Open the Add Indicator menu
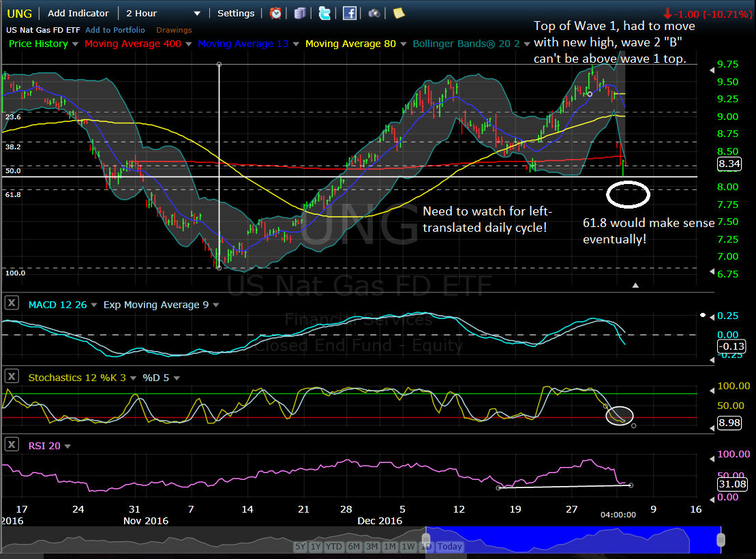Screen dimensions: 756x559 [x=78, y=13]
